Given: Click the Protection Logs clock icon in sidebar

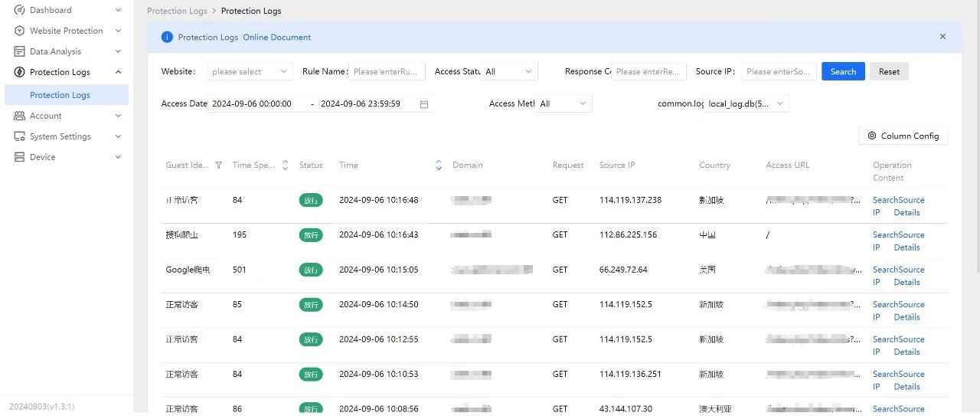Looking at the screenshot, I should (x=19, y=72).
